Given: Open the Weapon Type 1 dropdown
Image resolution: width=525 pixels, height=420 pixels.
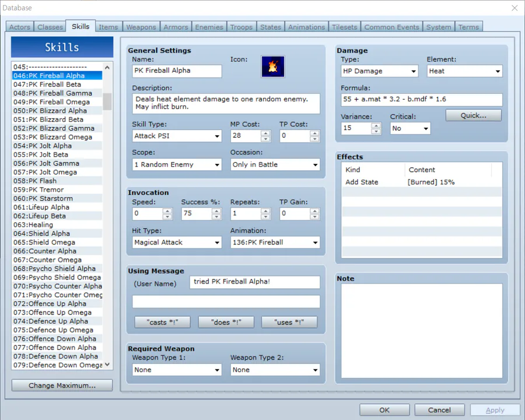Looking at the screenshot, I should pyautogui.click(x=177, y=370).
